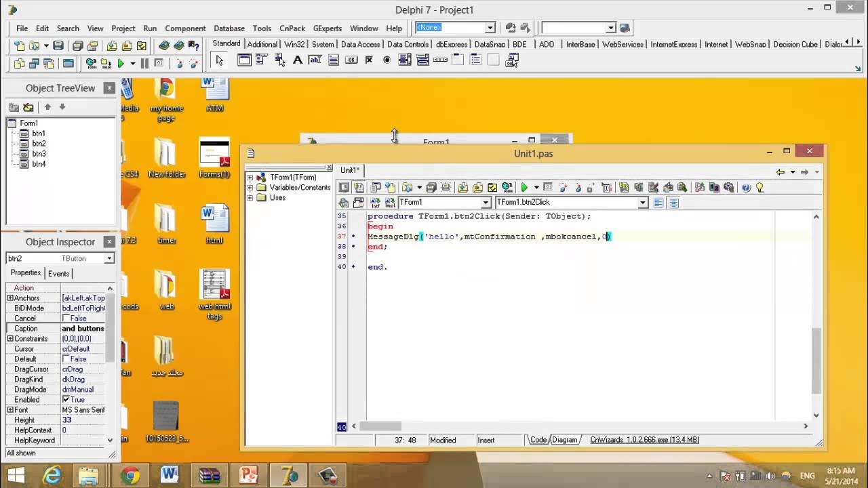
Task: Click the green Run arrow in main toolbar
Action: (121, 63)
